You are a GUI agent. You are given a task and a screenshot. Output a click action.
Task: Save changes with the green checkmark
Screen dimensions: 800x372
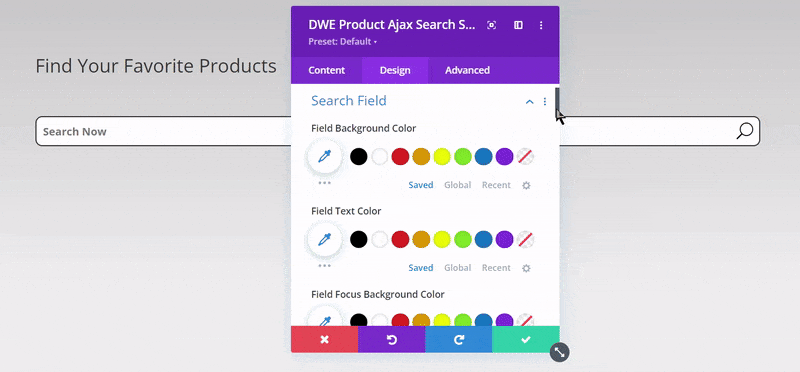coord(526,339)
